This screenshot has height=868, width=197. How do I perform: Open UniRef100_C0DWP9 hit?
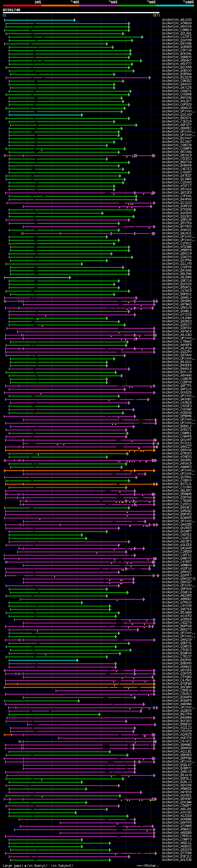pyautogui.click(x=177, y=149)
